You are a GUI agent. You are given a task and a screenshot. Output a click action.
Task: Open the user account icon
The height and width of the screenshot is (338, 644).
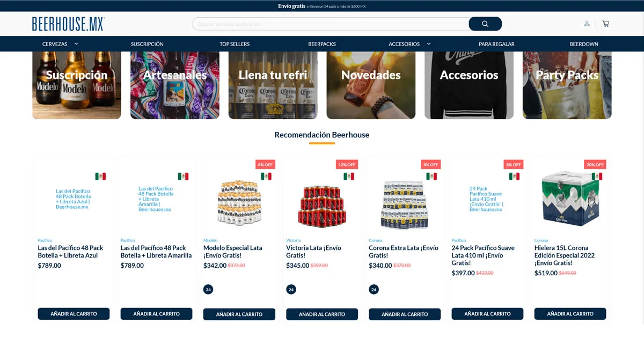[x=587, y=24]
